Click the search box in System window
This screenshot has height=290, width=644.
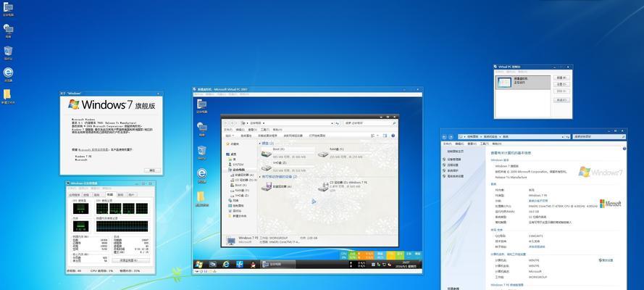click(x=599, y=137)
